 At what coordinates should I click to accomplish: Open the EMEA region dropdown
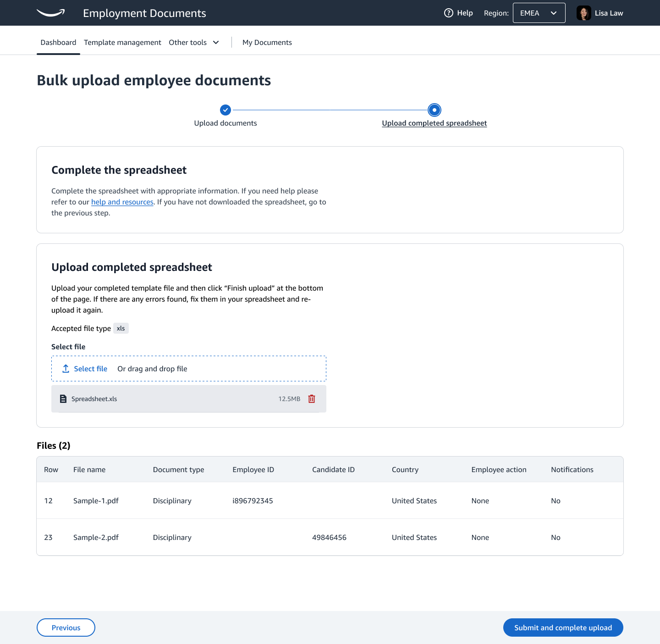(539, 13)
